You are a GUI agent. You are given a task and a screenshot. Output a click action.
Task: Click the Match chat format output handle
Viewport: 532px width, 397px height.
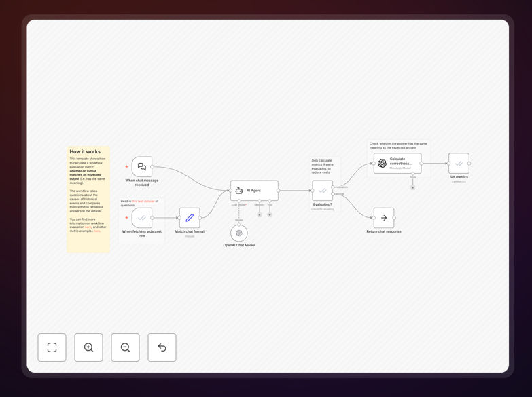point(200,218)
